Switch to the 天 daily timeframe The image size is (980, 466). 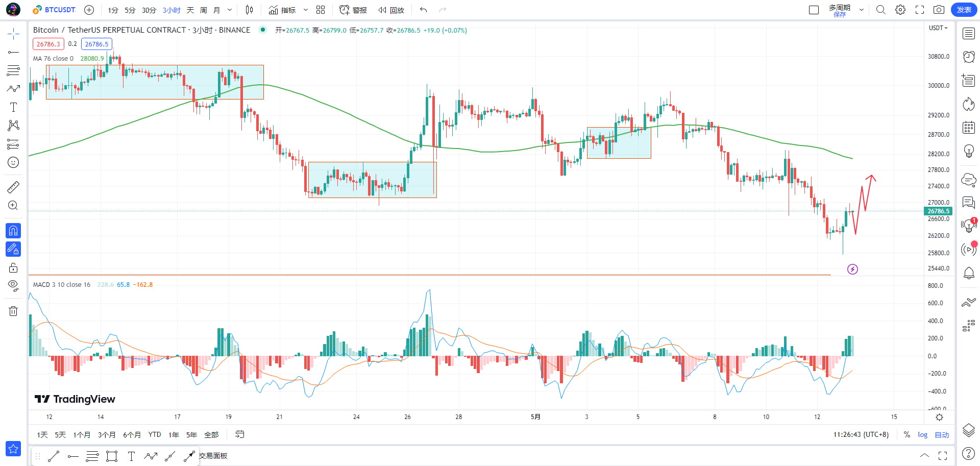point(190,10)
